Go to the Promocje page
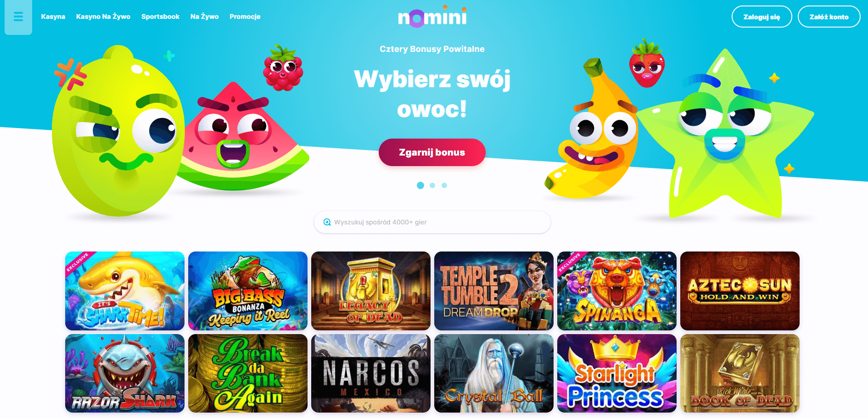Screen dimensions: 868x419 click(x=245, y=17)
